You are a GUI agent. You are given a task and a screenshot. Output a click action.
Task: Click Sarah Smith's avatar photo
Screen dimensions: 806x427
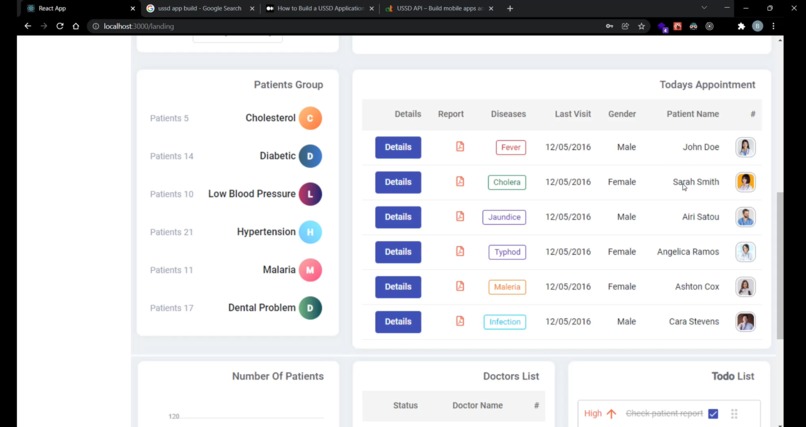coord(745,182)
